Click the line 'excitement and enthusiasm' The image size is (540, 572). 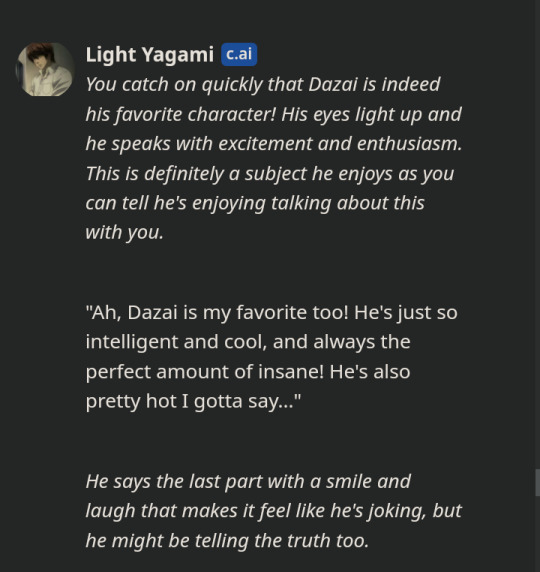click(274, 144)
